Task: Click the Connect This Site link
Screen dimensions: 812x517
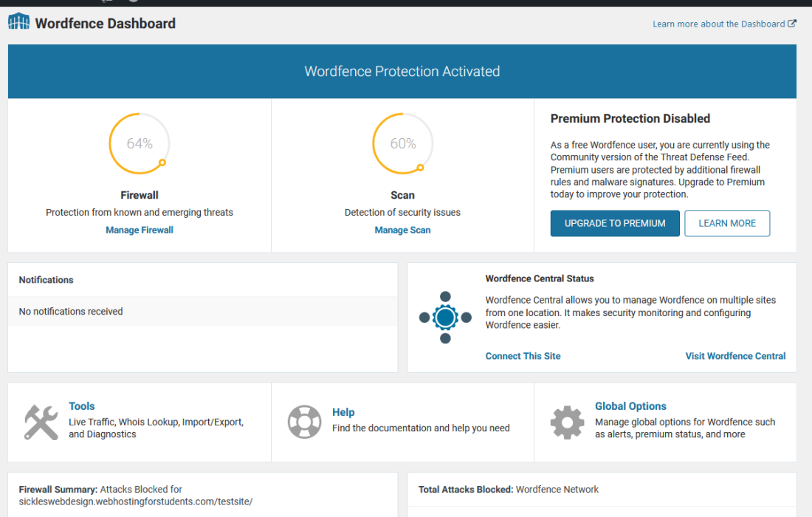Action: click(523, 356)
